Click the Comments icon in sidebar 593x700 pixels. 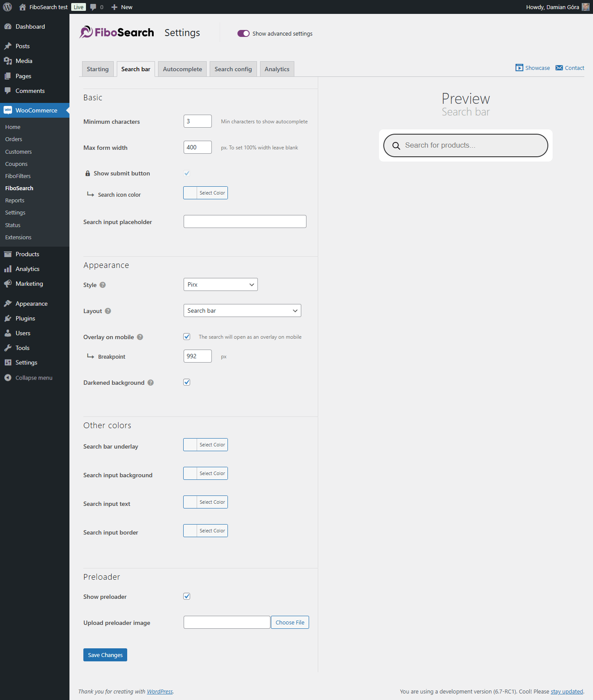tap(8, 91)
